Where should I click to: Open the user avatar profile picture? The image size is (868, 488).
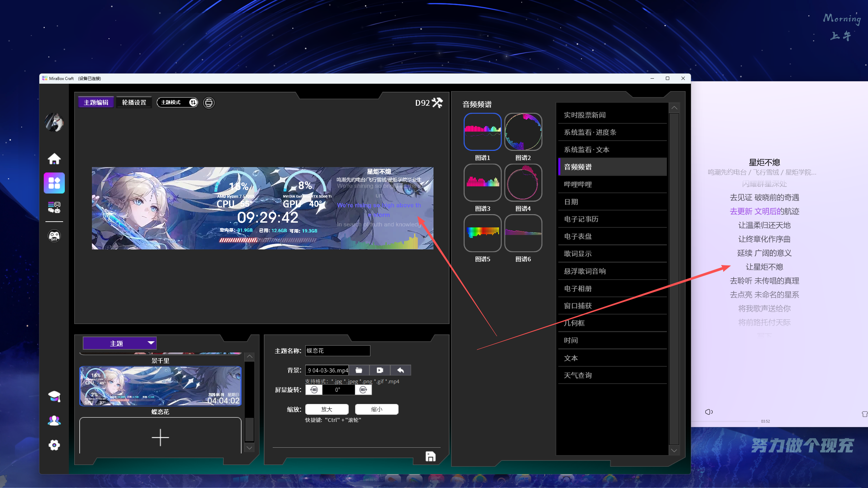tap(54, 122)
